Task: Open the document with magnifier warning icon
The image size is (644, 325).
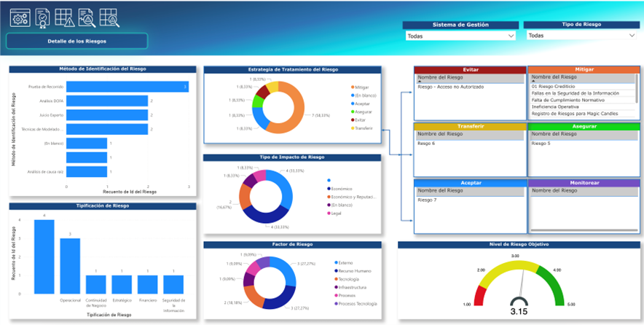Action: tap(87, 17)
